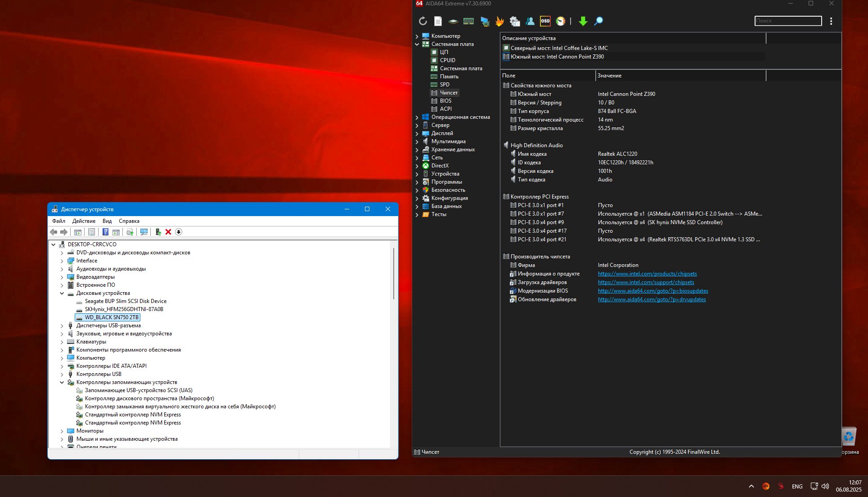Select the WD_BLACK SN750 2TB disk
The width and height of the screenshot is (868, 497).
click(112, 317)
